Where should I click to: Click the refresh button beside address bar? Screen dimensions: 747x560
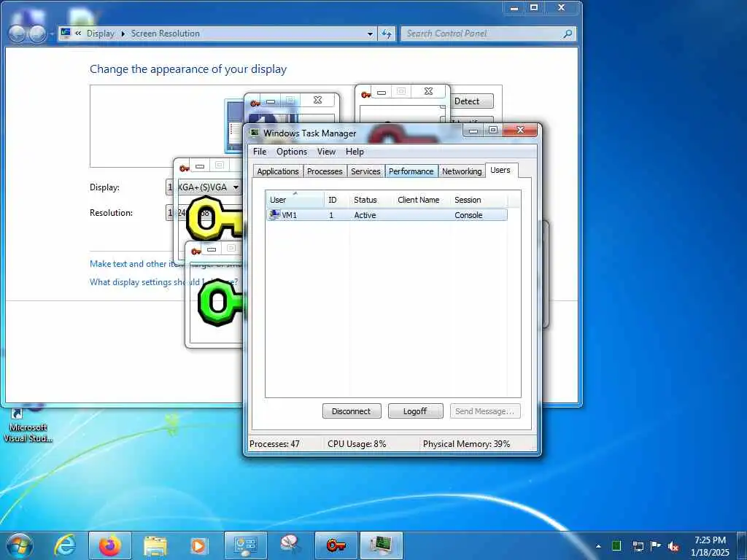click(x=387, y=34)
